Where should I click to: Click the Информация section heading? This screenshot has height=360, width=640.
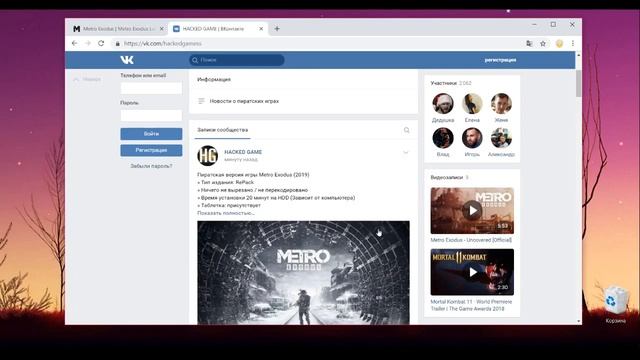(214, 80)
